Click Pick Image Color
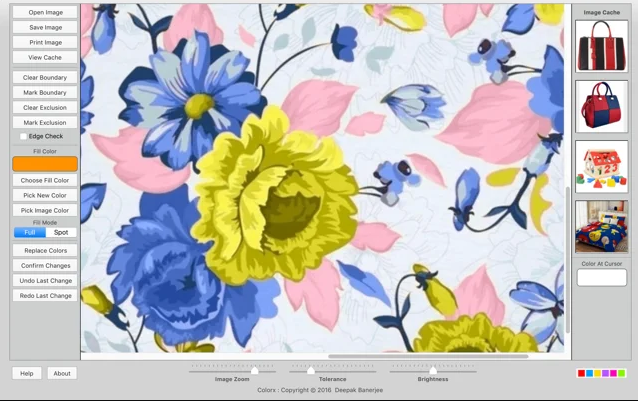Screen dimensions: 638x401 45,210
